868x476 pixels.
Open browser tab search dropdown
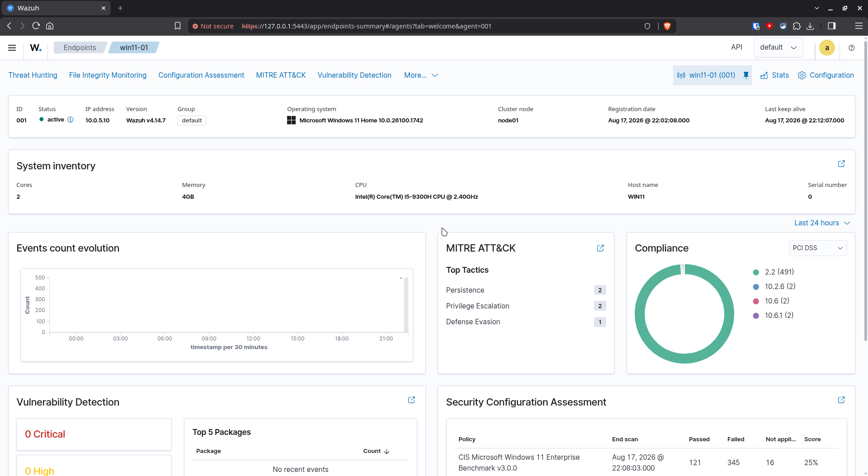(816, 8)
